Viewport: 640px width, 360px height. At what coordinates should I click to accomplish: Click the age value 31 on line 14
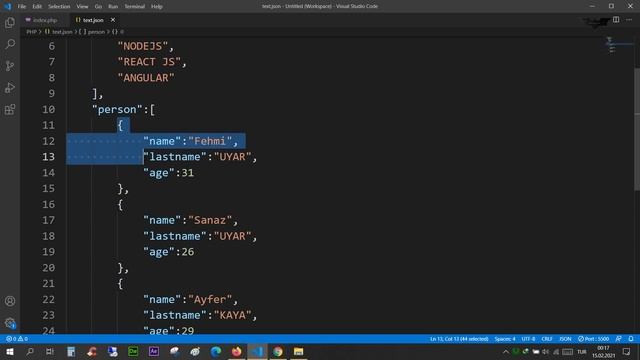click(188, 173)
